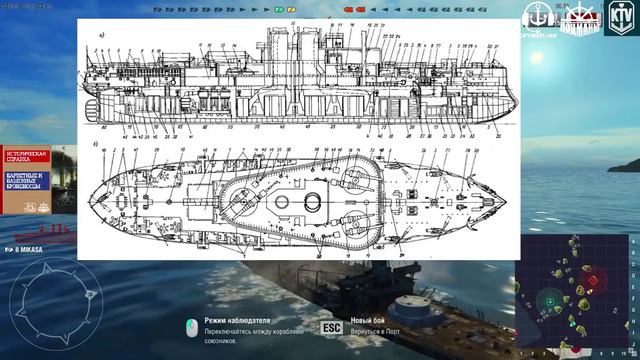Click the green team ship icon in top bar
The width and height of the screenshot is (640, 360).
tap(279, 9)
